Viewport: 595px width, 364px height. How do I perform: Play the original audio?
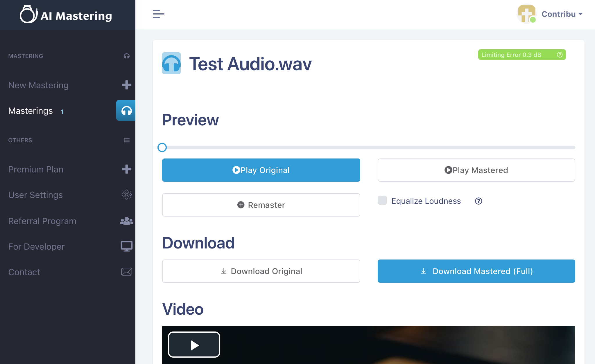click(x=261, y=170)
